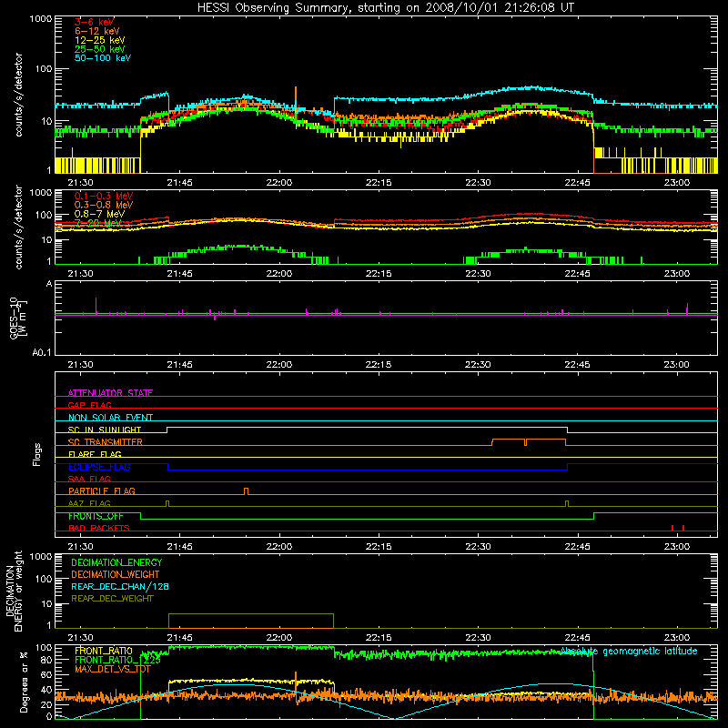This screenshot has height=728, width=728.
Task: Select the AAZ_FLAG label
Action: point(89,503)
